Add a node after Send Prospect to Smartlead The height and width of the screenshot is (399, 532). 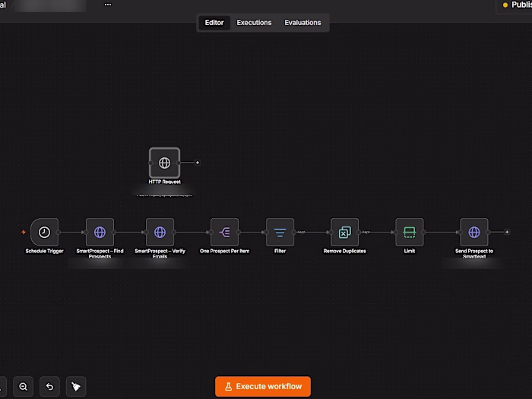(507, 232)
